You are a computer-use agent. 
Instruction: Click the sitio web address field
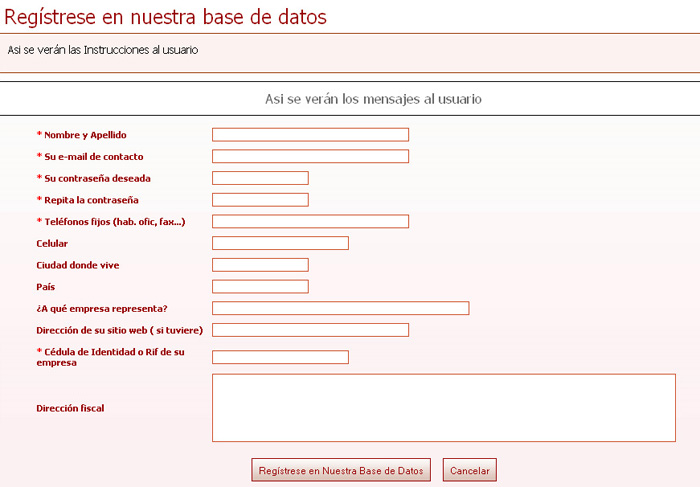[x=310, y=330]
